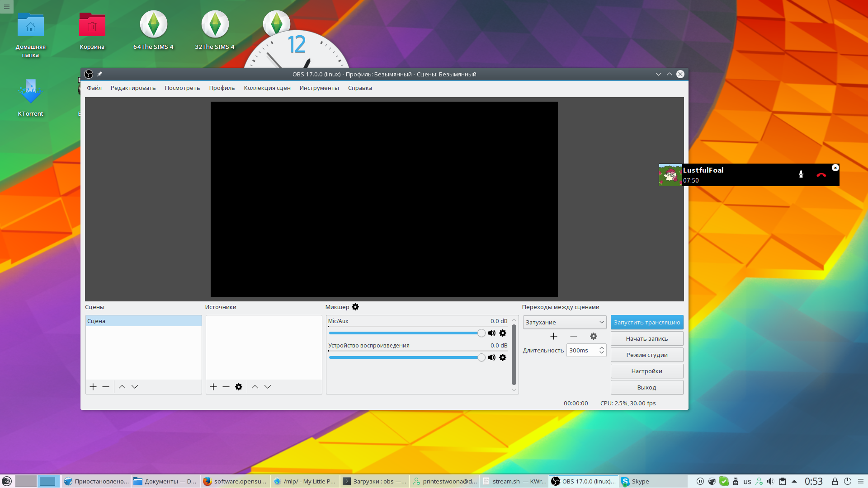Mute microphone in Skype call popup
This screenshot has height=488, width=868.
point(801,174)
